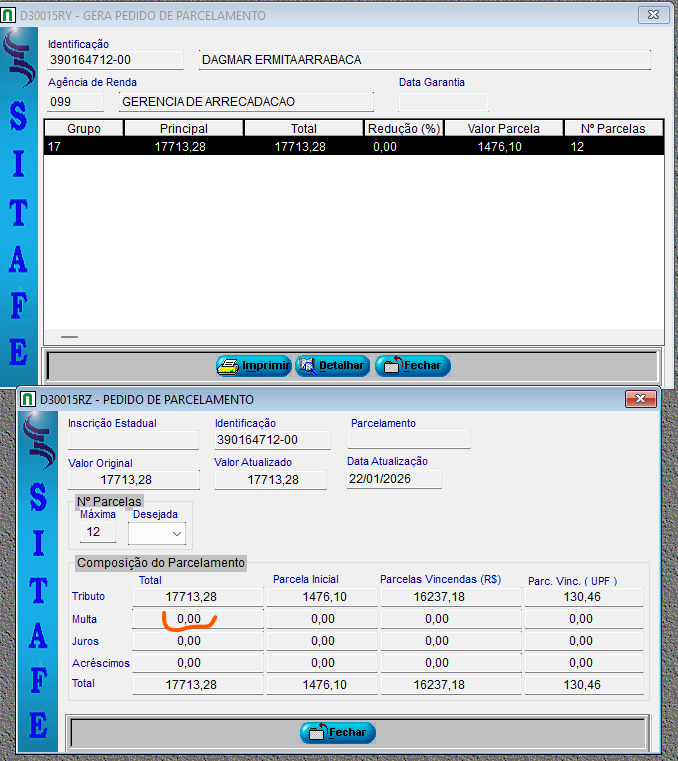Click the Máxima parcelas field
Screen dimensions: 678x761
point(97,533)
